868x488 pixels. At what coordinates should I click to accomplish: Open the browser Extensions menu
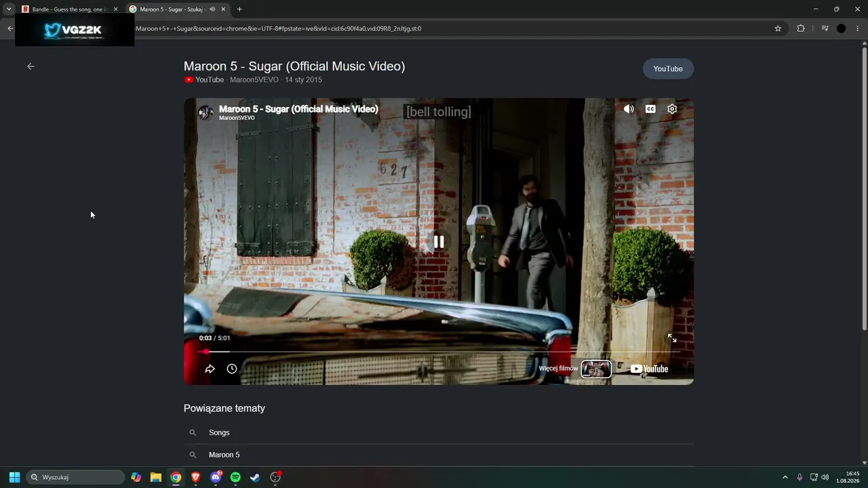(801, 28)
